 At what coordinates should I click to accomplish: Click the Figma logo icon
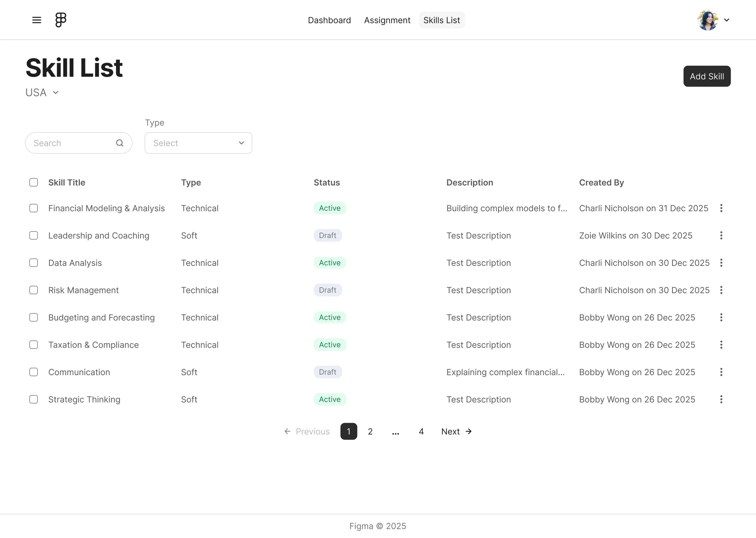click(x=60, y=20)
